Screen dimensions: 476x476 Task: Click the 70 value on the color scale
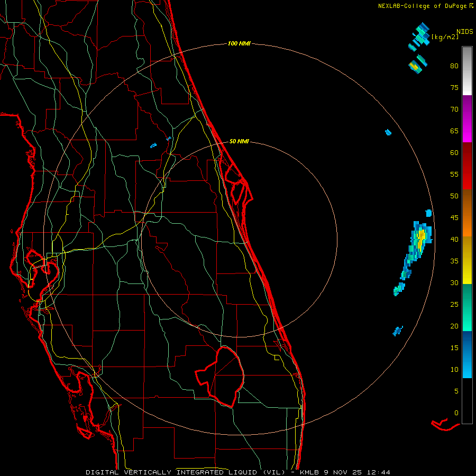click(454, 109)
